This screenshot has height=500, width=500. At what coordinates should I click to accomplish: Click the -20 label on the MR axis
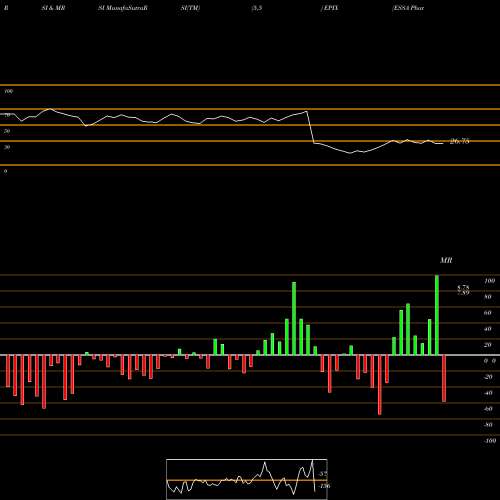pos(488,377)
